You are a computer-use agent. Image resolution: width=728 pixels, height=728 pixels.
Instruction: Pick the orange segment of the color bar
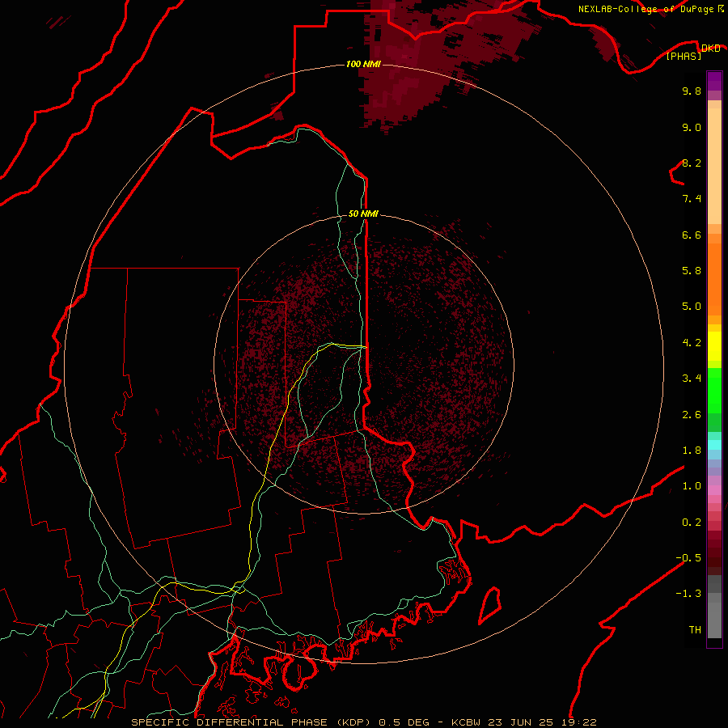[x=714, y=279]
